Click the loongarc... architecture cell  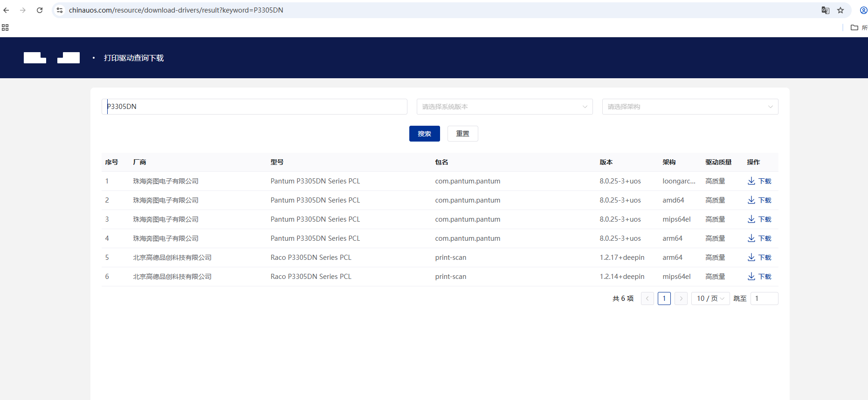pos(679,181)
